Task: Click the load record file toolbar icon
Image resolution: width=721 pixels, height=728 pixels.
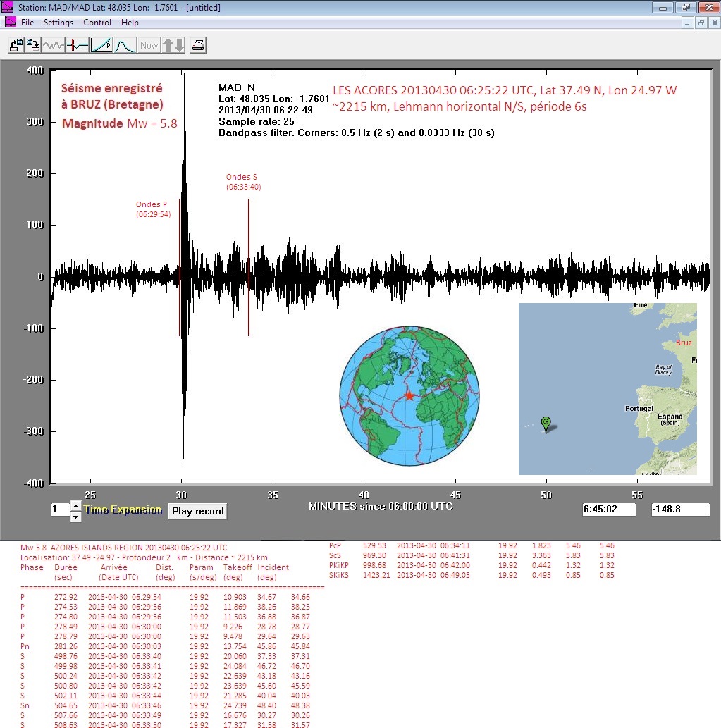Action: pos(16,45)
